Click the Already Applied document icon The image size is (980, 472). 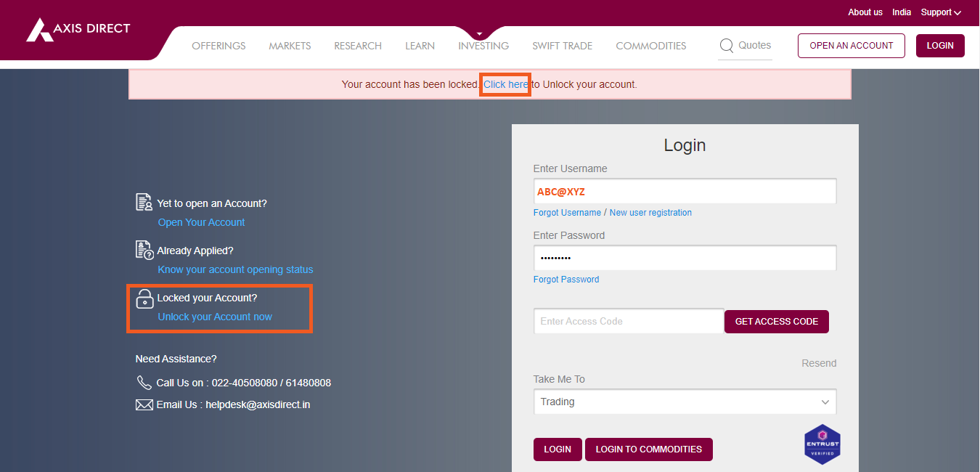pos(144,250)
